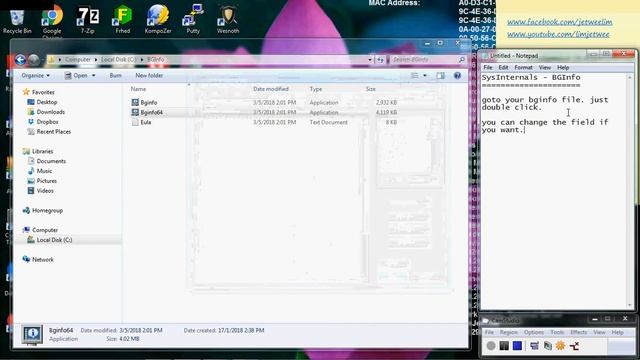Open Notepad Edit menu
This screenshot has width=640, height=360.
tap(503, 67)
